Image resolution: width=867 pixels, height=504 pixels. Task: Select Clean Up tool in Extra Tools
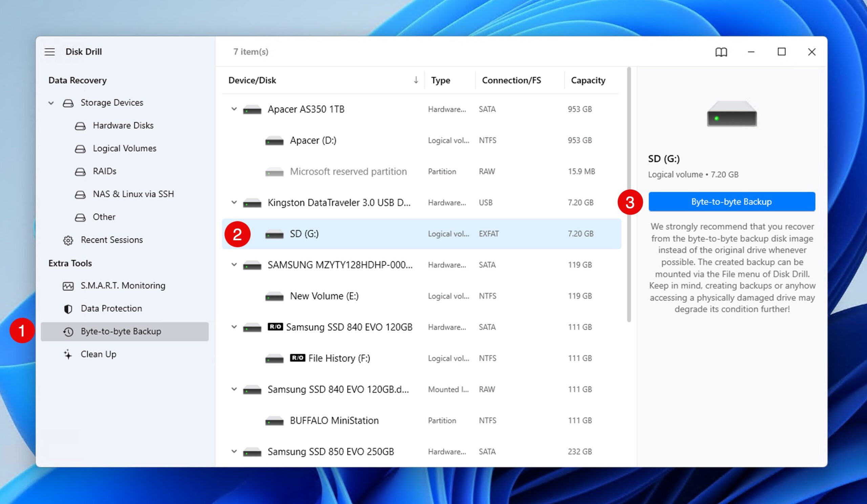98,354
